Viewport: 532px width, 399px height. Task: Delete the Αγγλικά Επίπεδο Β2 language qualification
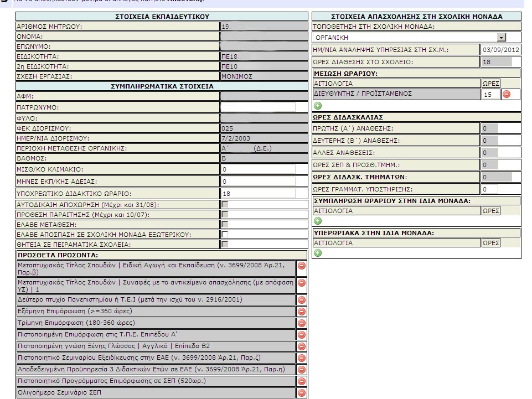(302, 346)
